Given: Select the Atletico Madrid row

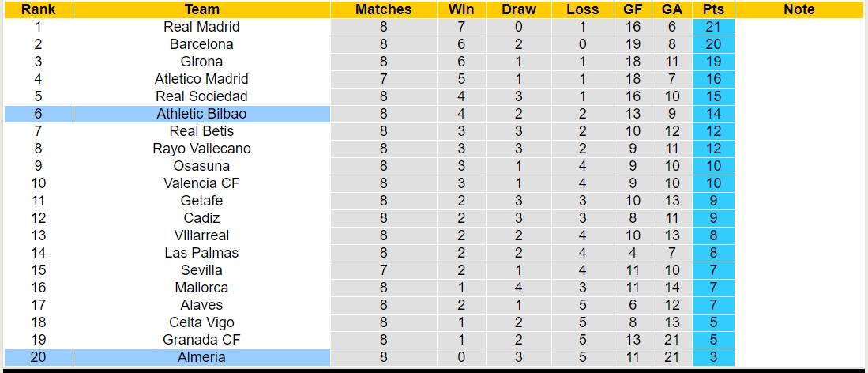Looking at the screenshot, I should 201,79.
